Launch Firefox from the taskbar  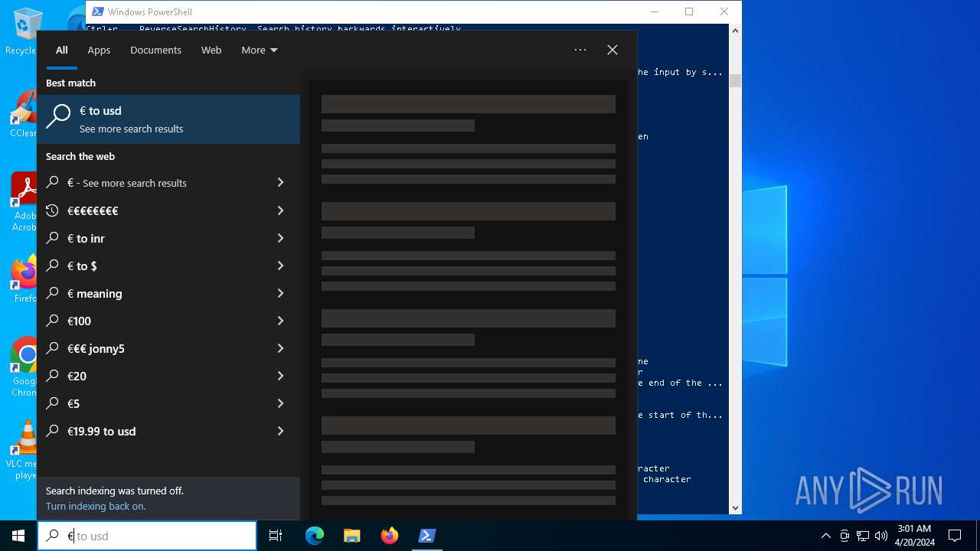(390, 536)
